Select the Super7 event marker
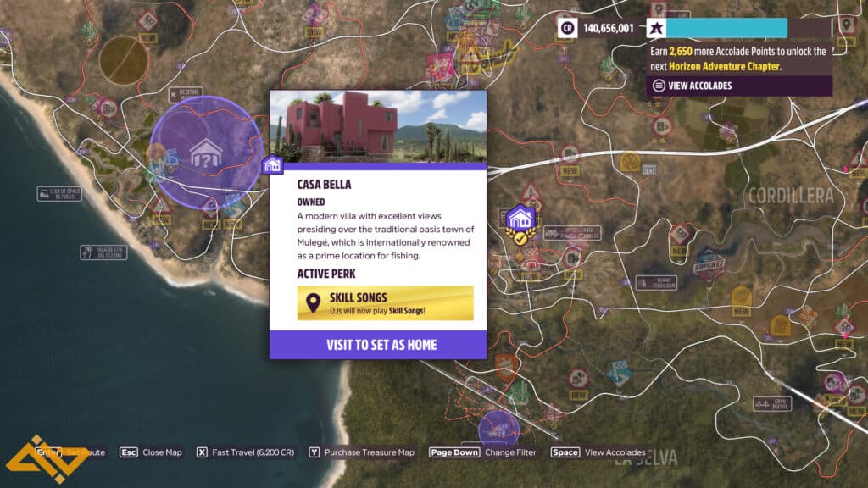 709,265
